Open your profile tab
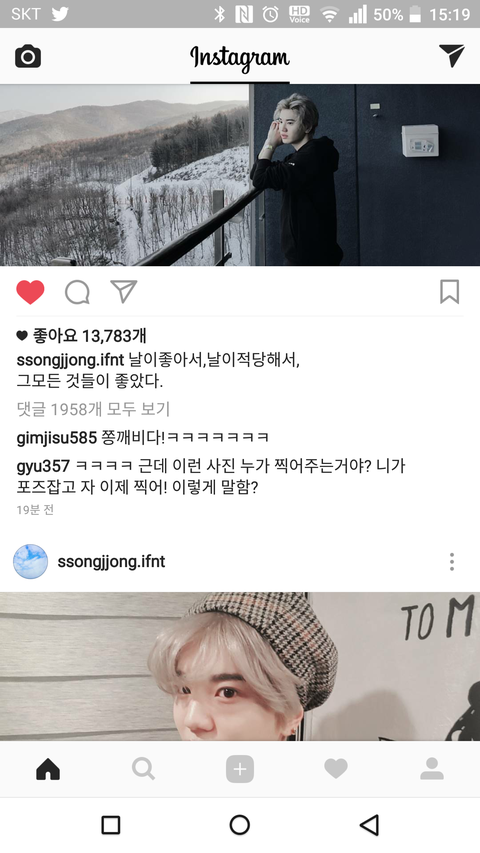Viewport: 480px width, 853px height. click(x=432, y=769)
